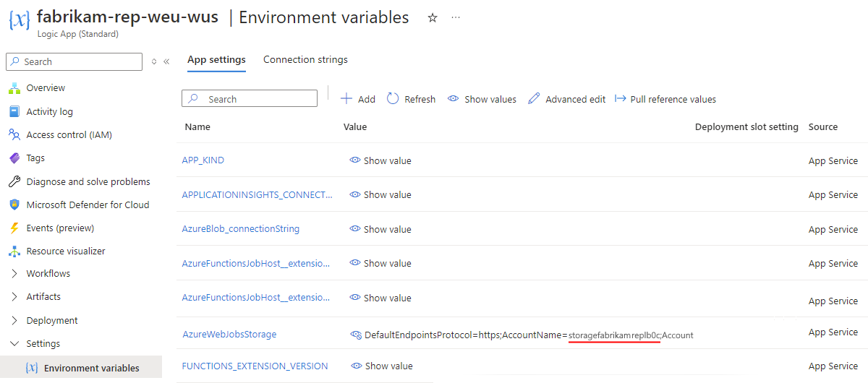Click the Resource visualizer icon
This screenshot has width=868, height=383.
pos(14,251)
